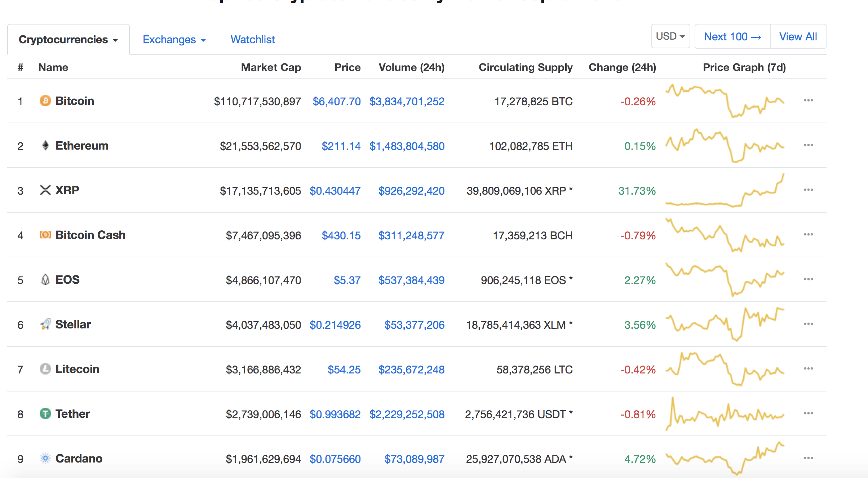Screen dimensions: 868x478
Task: Sort by the # rank column header
Action: (21, 67)
